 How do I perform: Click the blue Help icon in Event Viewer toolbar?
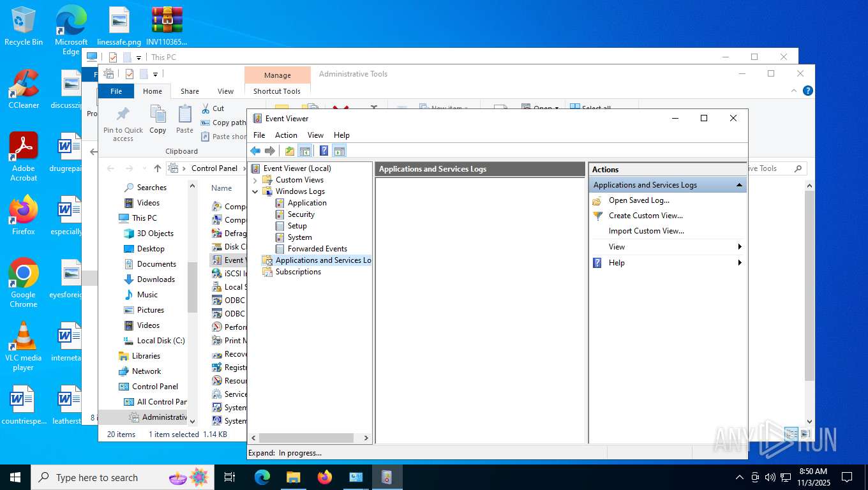pos(324,151)
